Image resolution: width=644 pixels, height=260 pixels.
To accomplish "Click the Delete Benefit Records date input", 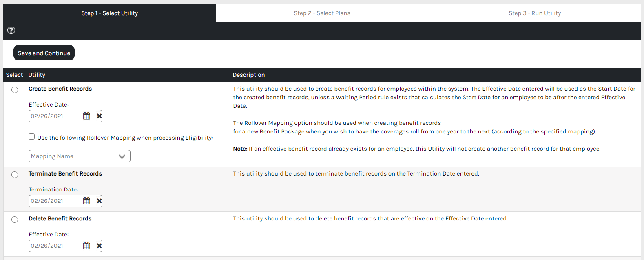I will point(55,246).
